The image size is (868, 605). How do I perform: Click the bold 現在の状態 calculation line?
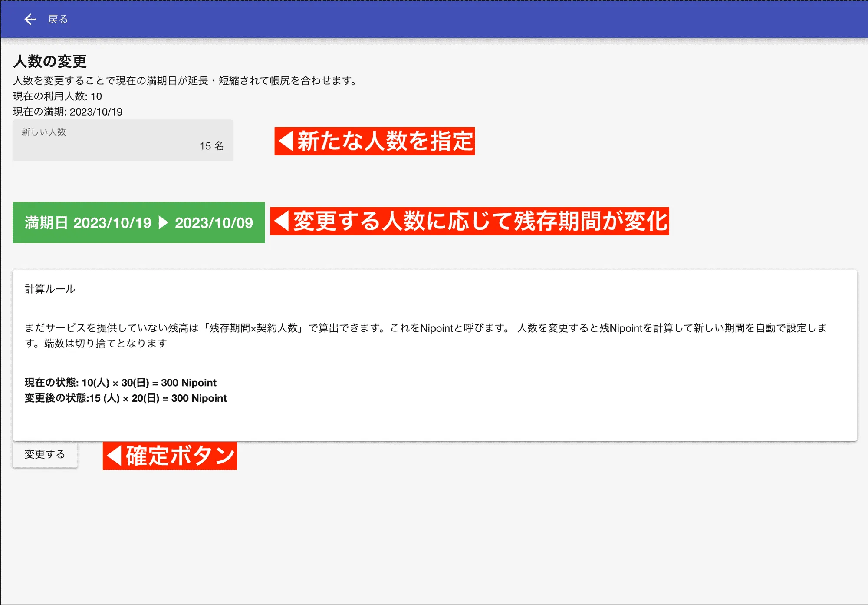pyautogui.click(x=120, y=383)
